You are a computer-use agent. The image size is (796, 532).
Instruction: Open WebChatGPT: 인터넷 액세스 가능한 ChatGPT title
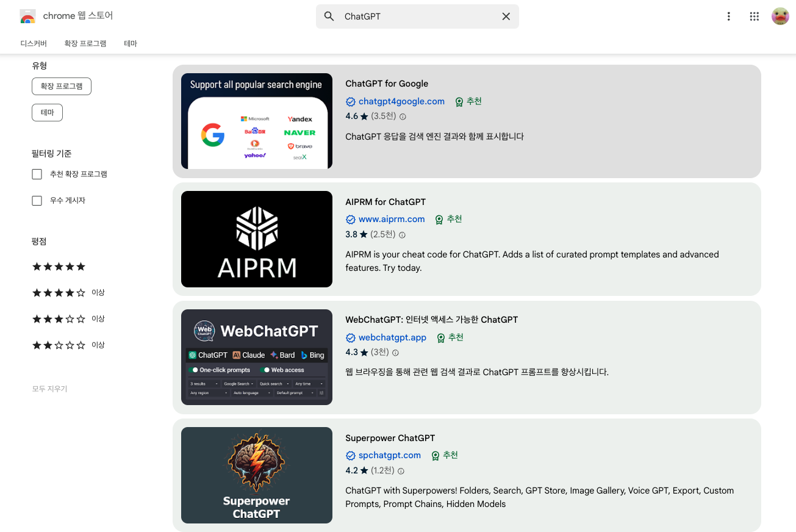[x=431, y=320]
